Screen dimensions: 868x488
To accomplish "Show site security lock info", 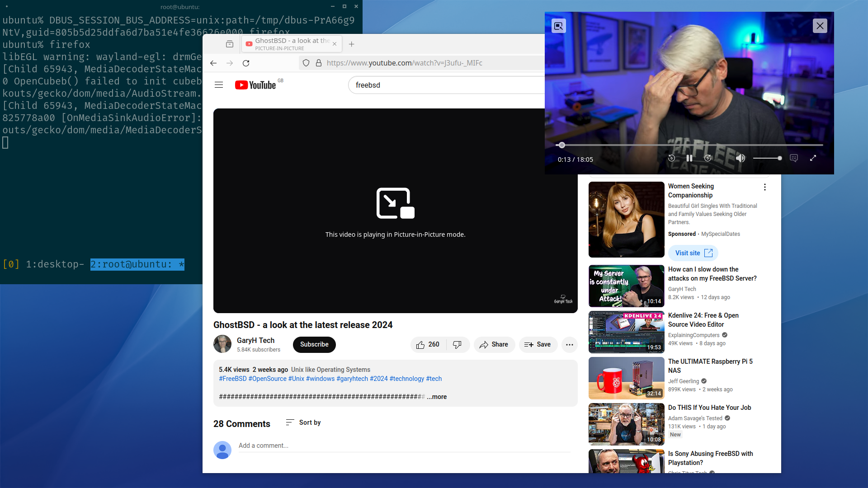I will click(x=319, y=63).
